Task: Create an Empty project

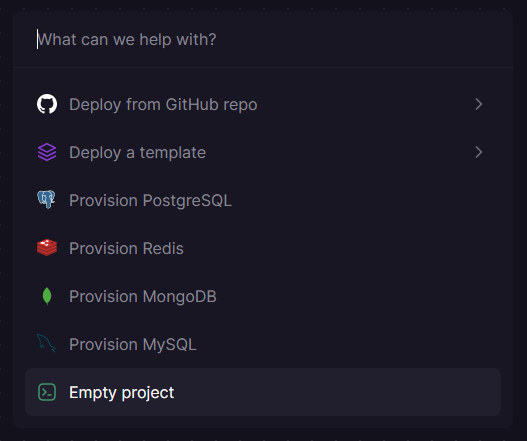Action: point(263,392)
